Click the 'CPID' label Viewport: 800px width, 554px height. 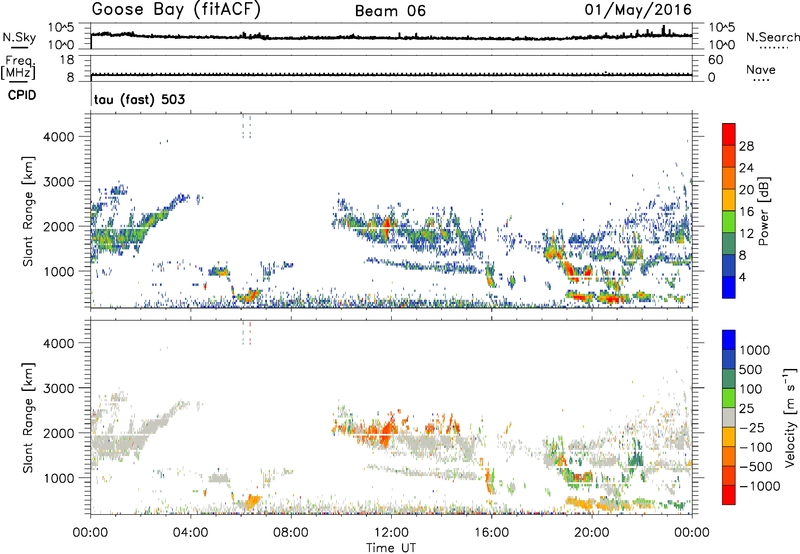point(22,95)
